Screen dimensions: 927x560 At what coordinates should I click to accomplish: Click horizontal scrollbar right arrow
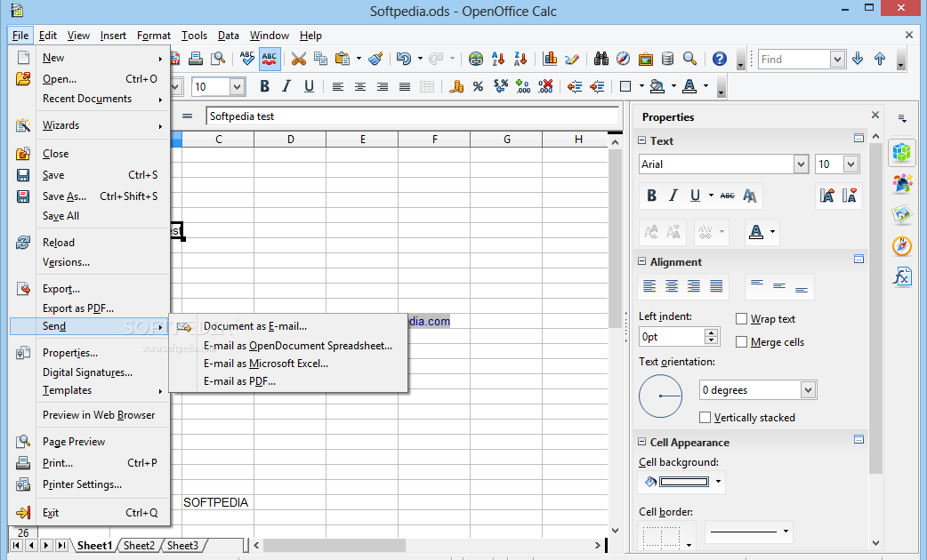598,545
